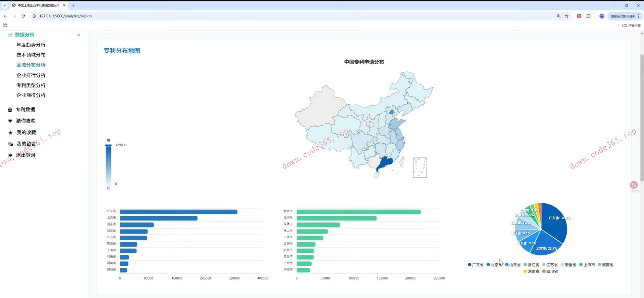Select 企业排行分析 from the sidebar menu

[x=31, y=75]
